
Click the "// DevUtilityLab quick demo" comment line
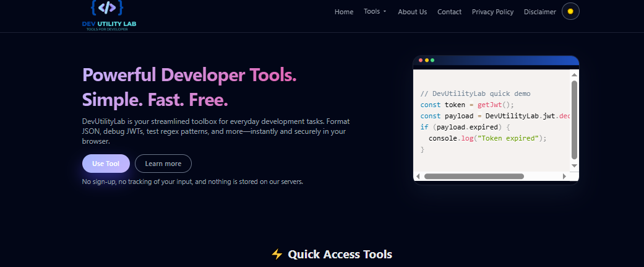(476, 94)
